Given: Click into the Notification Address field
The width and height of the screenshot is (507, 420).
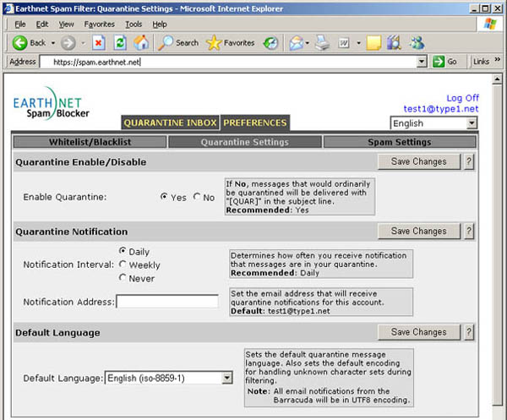Looking at the screenshot, I should [167, 302].
